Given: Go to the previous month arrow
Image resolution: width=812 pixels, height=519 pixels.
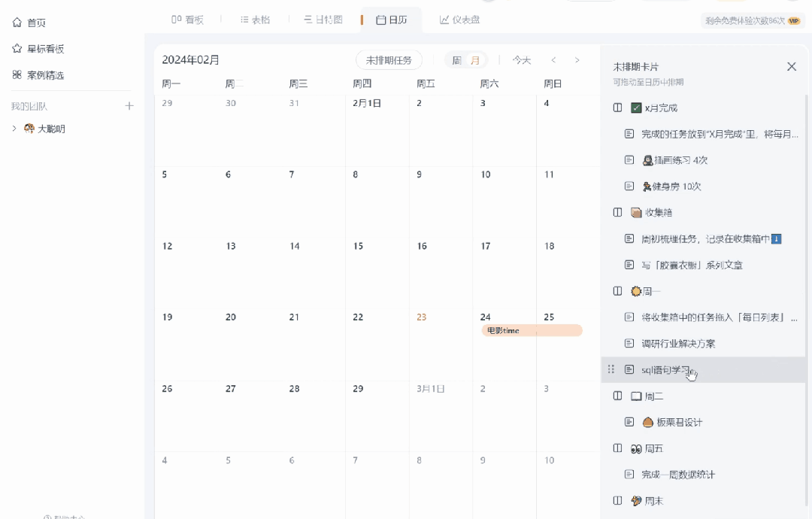Looking at the screenshot, I should [x=553, y=60].
